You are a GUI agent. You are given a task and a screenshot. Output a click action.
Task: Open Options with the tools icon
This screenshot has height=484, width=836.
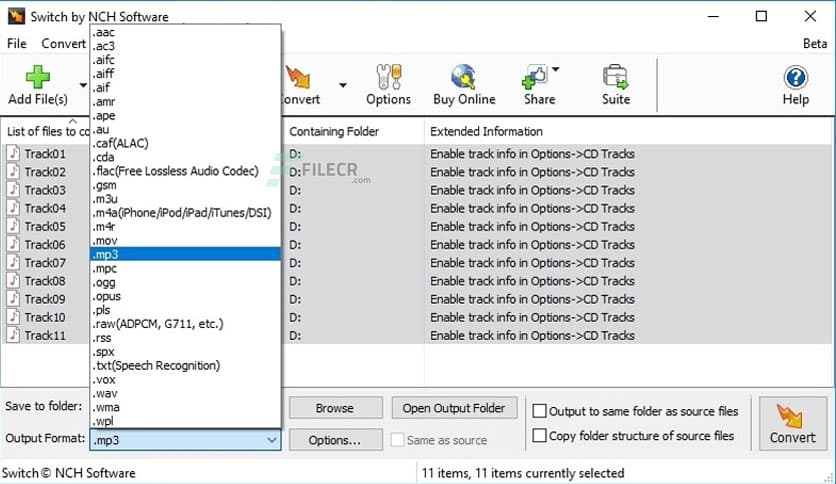tap(388, 77)
